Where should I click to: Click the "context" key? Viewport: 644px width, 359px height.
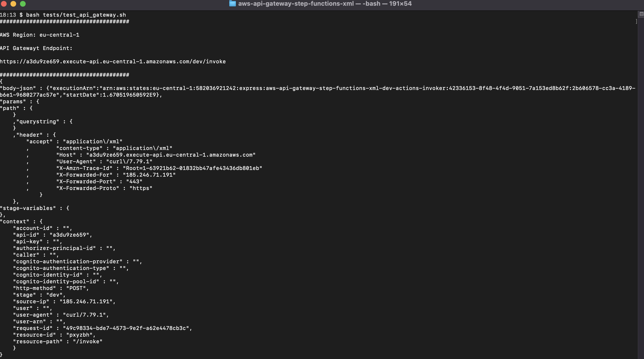click(x=15, y=221)
